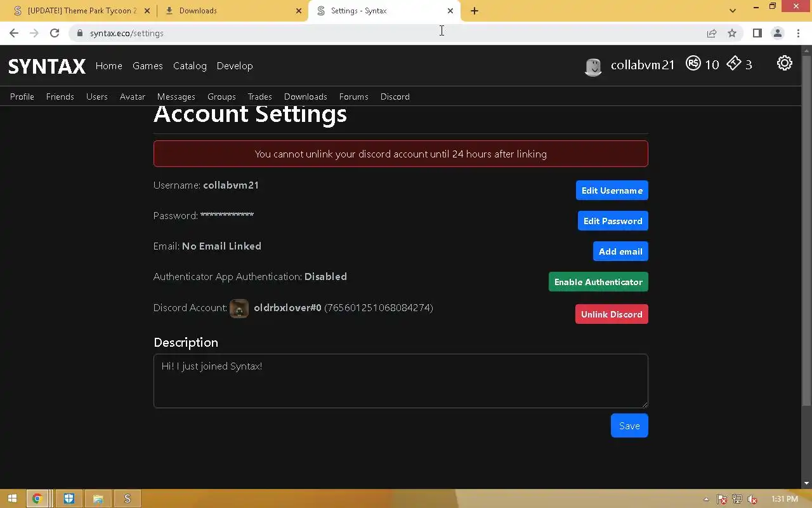Screen dimensions: 812x508
Task: Toggle the browser side panel icon
Action: click(757, 33)
